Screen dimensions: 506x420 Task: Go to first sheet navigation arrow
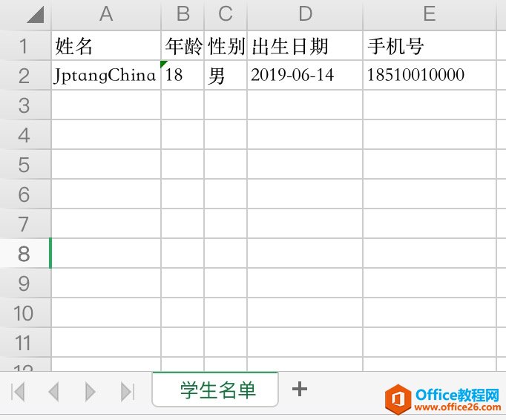pos(18,392)
